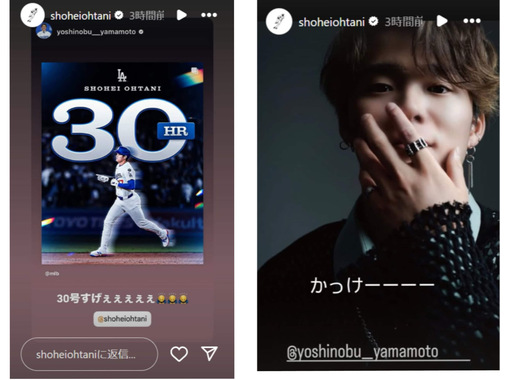Share story using paper plane icon
This screenshot has width=507, height=380.
(209, 353)
